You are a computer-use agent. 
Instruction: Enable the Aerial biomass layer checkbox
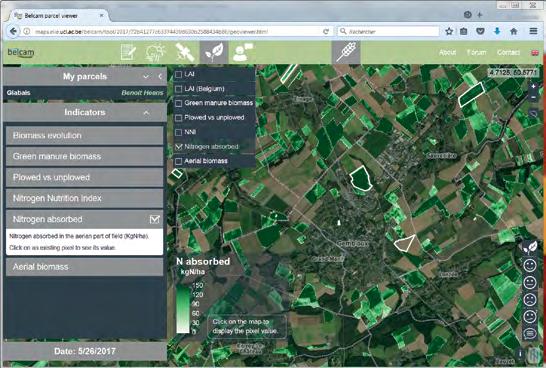pyautogui.click(x=179, y=161)
